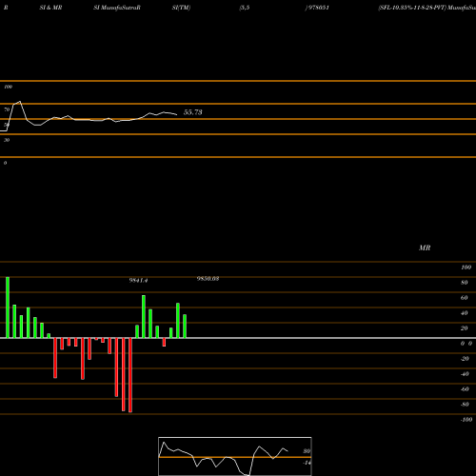This screenshot has height=476, width=476.
Task: Click the (5,5 parameter text in the header
Action: (x=245, y=8)
